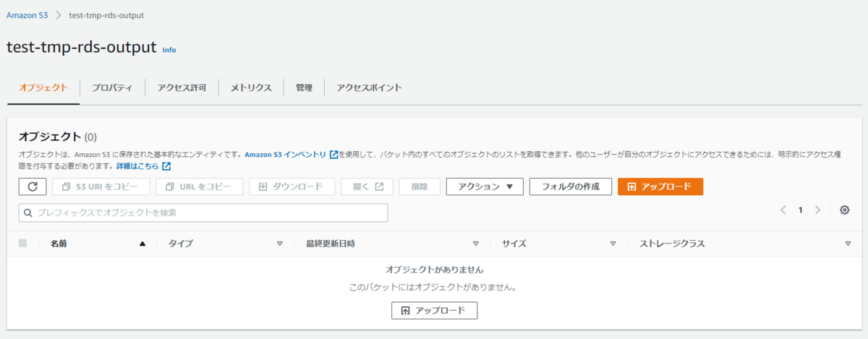Click the orange アップロード button

click(x=660, y=186)
